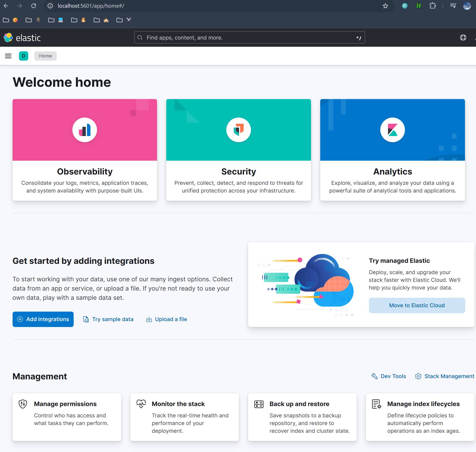The image size is (476, 452).
Task: Click the search magnifier icon
Action: pyautogui.click(x=140, y=38)
